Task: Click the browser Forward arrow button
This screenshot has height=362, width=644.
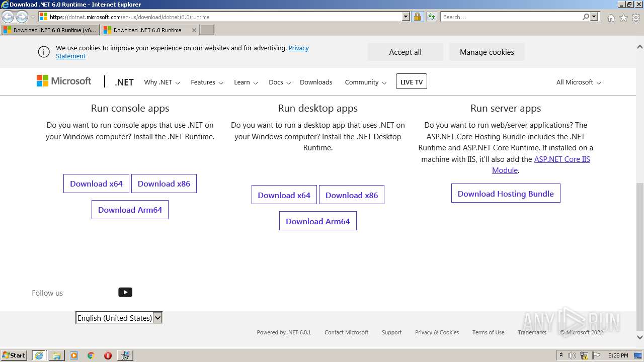Action: click(22, 17)
